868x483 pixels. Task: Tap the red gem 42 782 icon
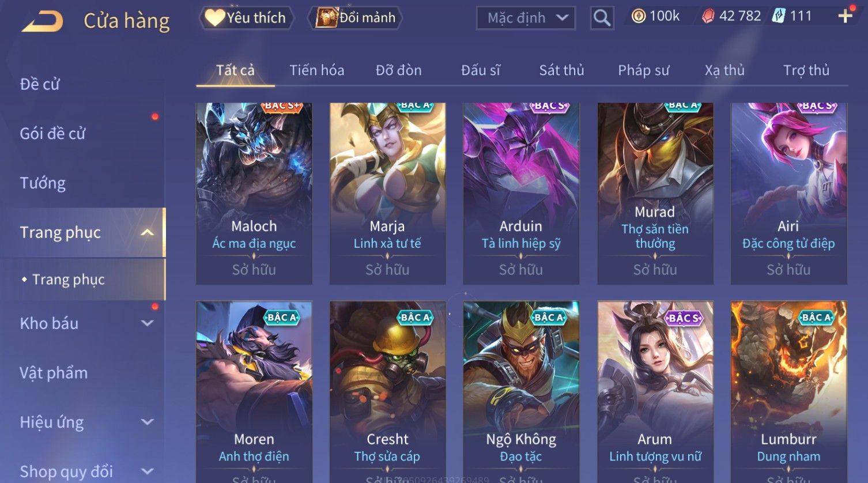pos(708,16)
